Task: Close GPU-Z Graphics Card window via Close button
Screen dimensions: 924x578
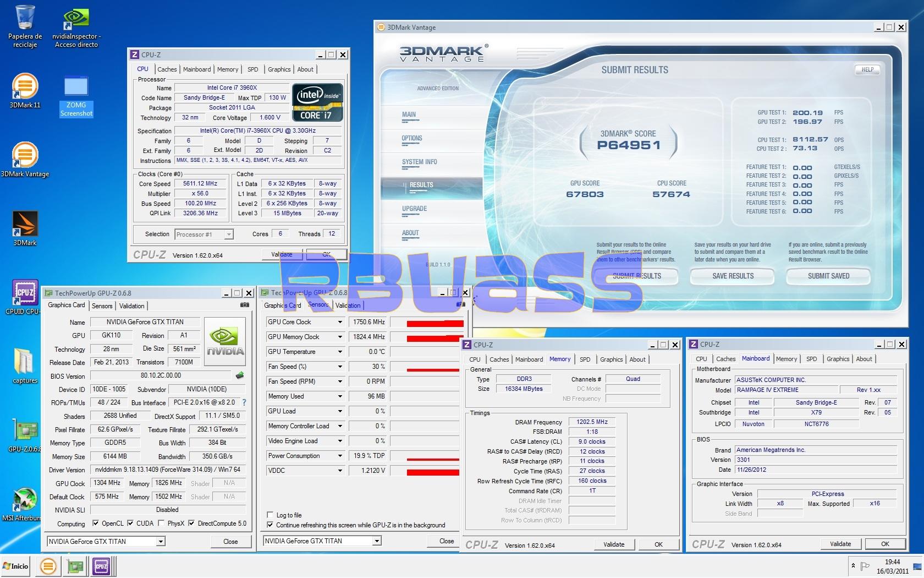Action: tap(230, 542)
